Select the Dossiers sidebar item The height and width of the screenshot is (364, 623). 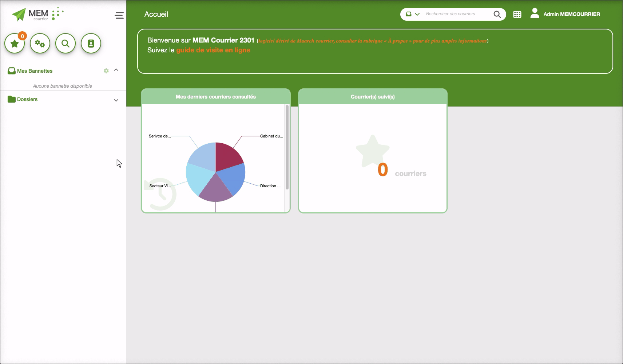point(27,99)
